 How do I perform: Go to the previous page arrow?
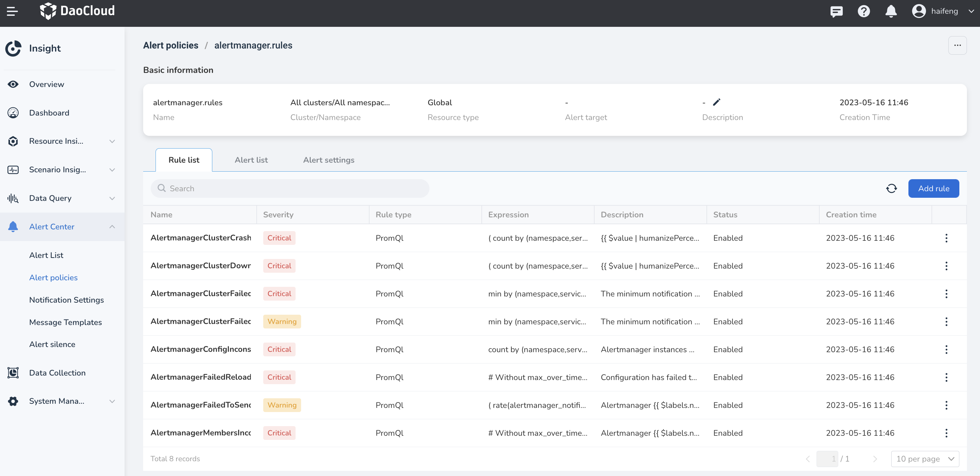808,459
